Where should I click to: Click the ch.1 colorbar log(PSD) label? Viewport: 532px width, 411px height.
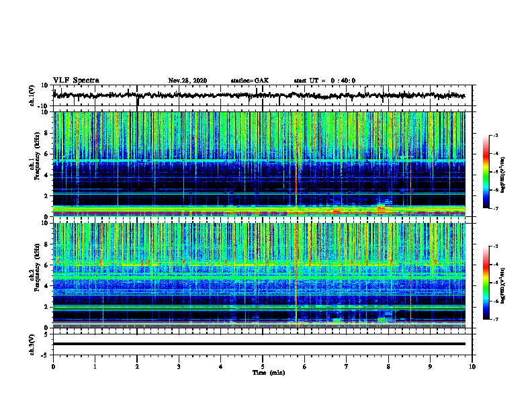tap(503, 175)
